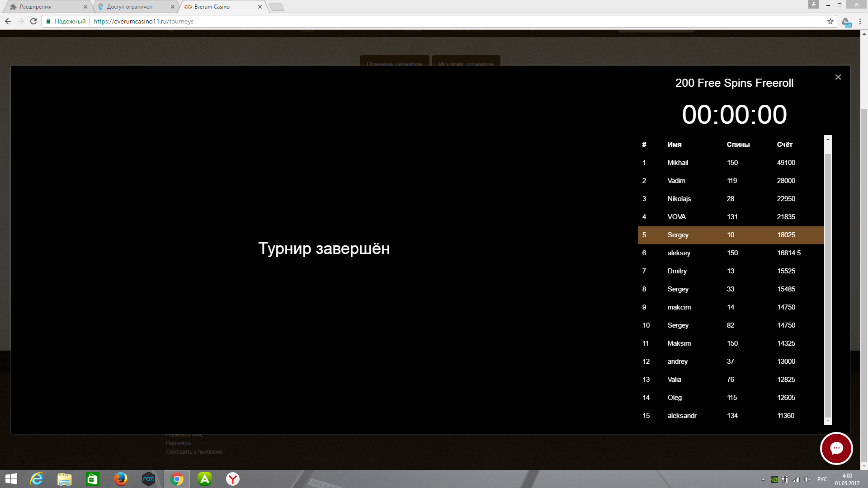Click andrey in the leaderboard
The image size is (868, 488).
pyautogui.click(x=677, y=361)
